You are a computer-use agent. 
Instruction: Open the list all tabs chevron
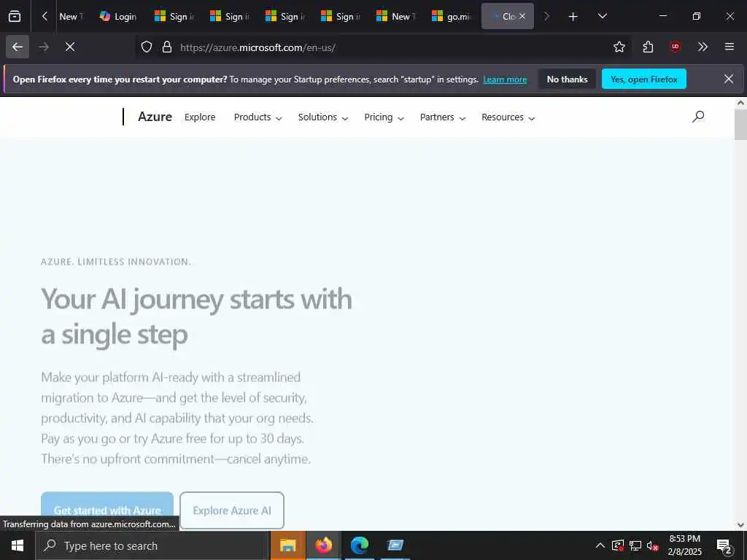click(602, 16)
